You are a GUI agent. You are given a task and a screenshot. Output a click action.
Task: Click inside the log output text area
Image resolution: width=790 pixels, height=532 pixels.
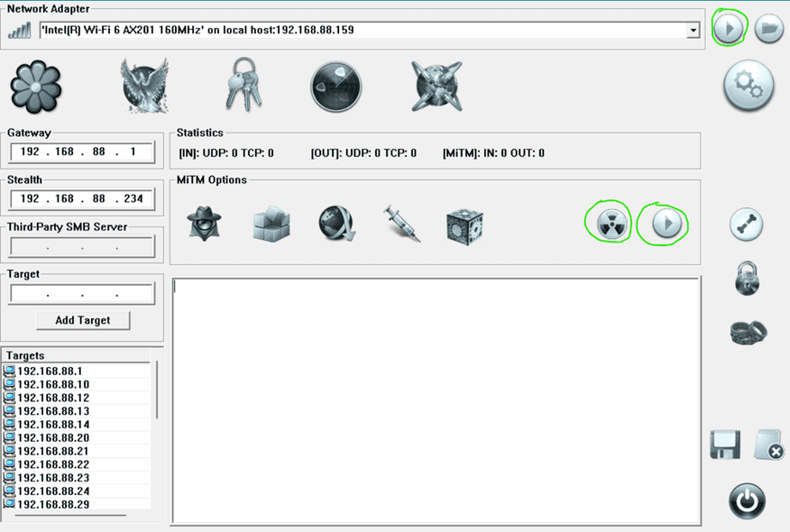click(436, 400)
